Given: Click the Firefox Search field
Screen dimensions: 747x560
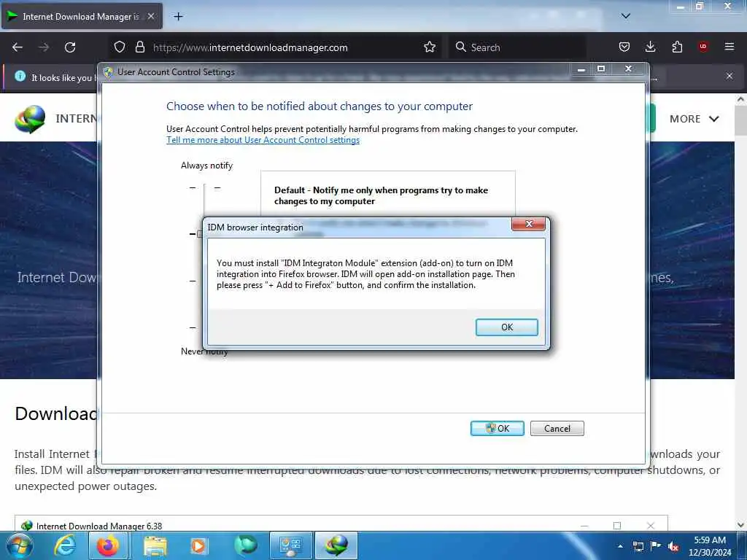Looking at the screenshot, I should tap(517, 47).
